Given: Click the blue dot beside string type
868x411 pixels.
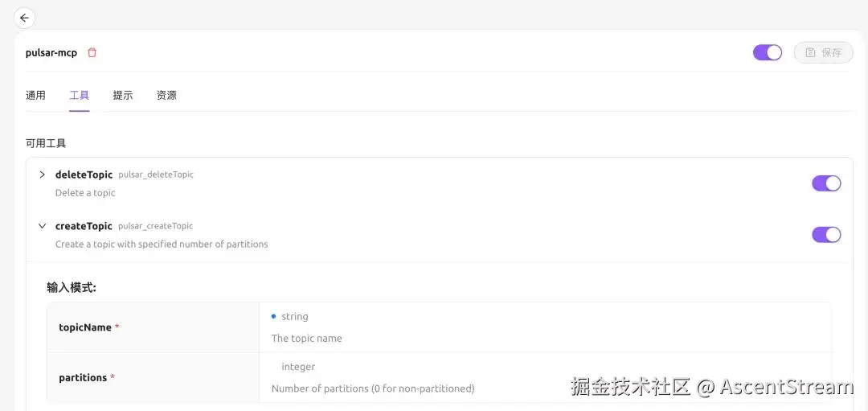Looking at the screenshot, I should (273, 316).
